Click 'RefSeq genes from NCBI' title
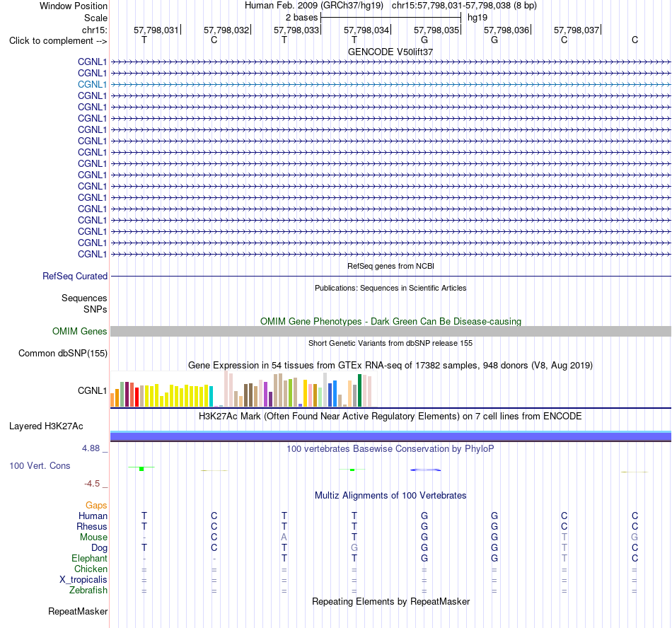672x628 pixels. pyautogui.click(x=390, y=266)
